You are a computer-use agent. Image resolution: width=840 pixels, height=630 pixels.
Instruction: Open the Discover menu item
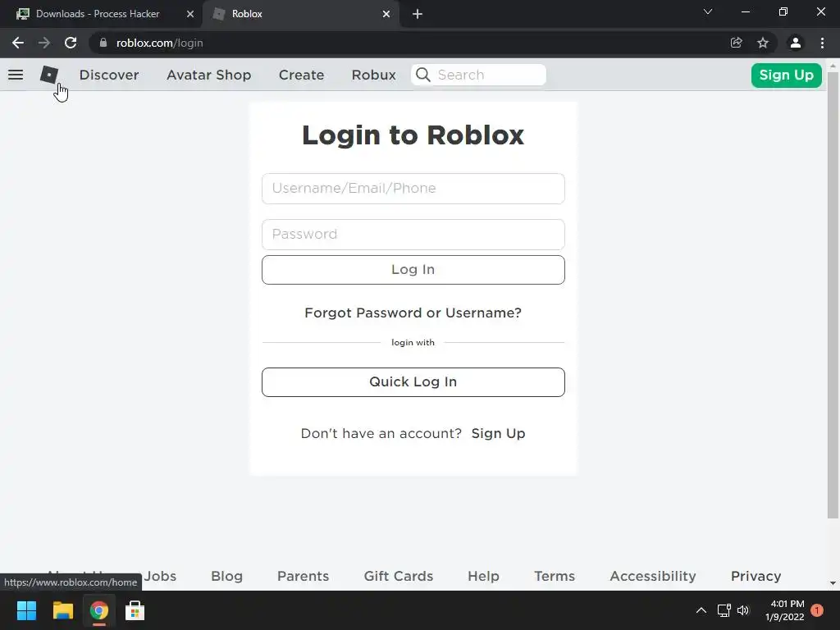109,75
